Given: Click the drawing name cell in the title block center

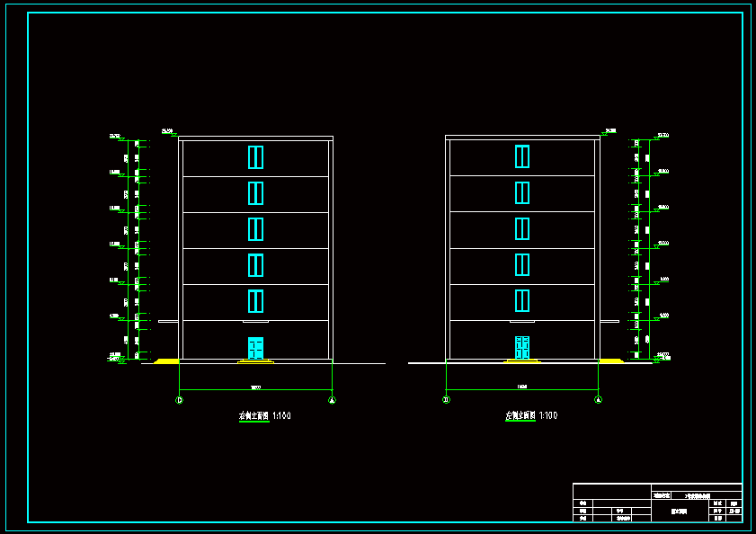Looking at the screenshot, I should (680, 512).
